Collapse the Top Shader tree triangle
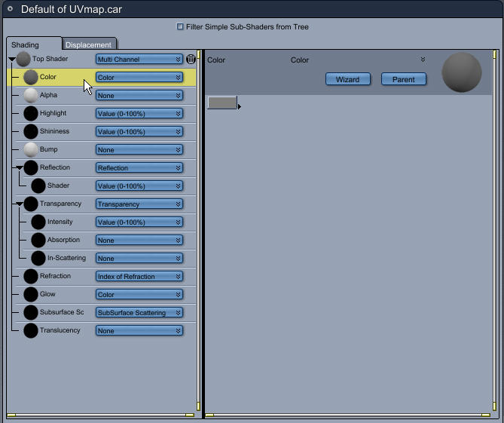 tap(12, 59)
